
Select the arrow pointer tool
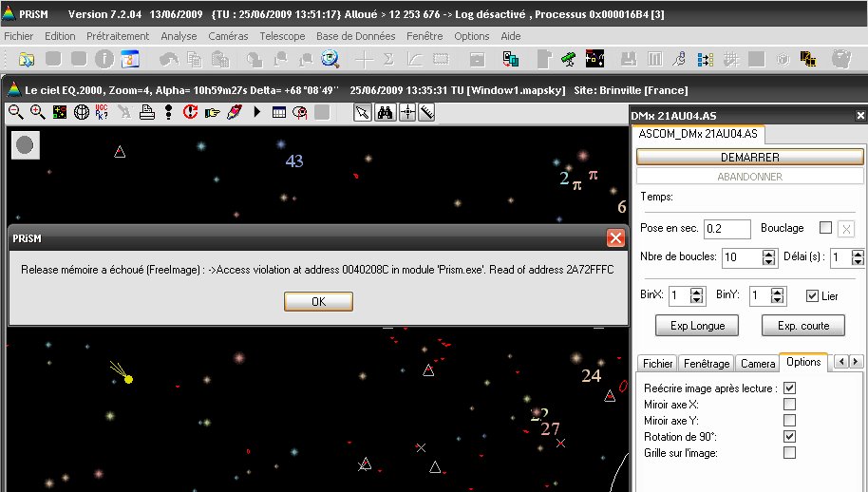click(363, 112)
